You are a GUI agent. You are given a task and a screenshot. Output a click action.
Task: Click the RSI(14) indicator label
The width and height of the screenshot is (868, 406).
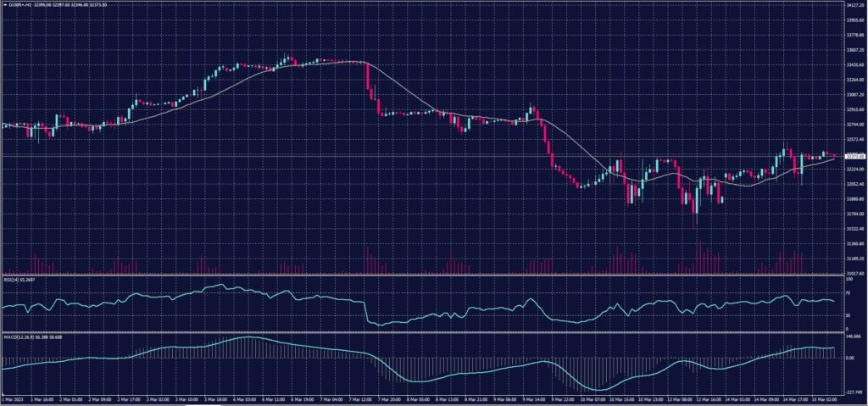13,278
